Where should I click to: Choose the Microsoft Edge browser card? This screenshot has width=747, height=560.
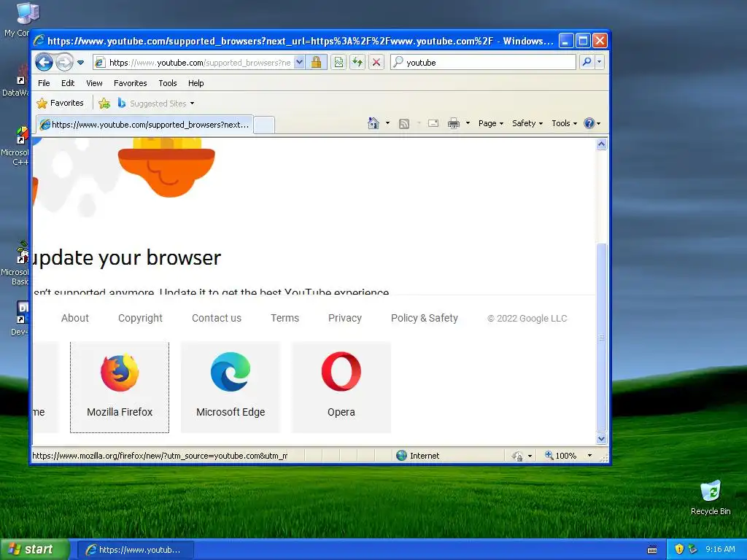pos(231,387)
